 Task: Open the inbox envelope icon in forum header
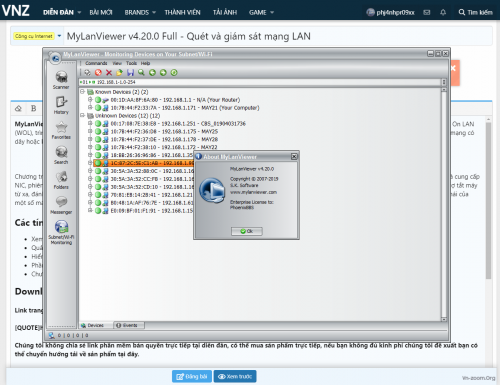[x=427, y=12]
